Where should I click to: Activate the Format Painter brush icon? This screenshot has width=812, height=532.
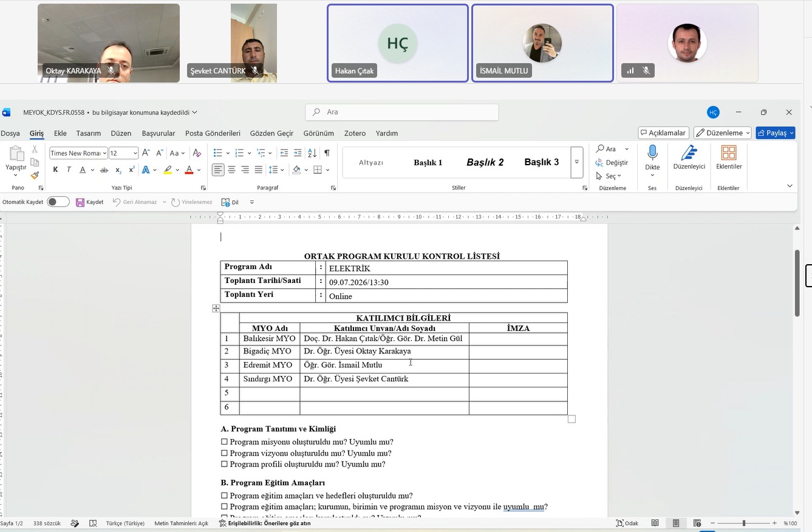tap(35, 176)
